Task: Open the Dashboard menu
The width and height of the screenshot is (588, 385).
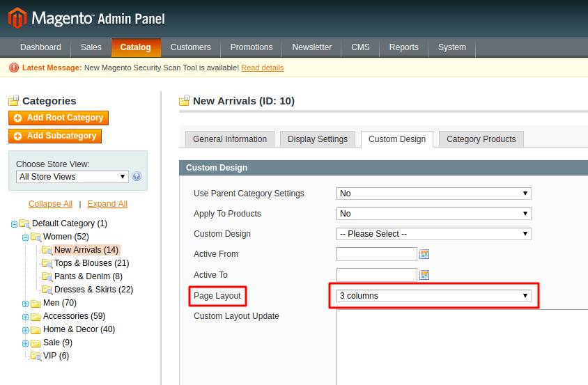Action: pos(40,47)
